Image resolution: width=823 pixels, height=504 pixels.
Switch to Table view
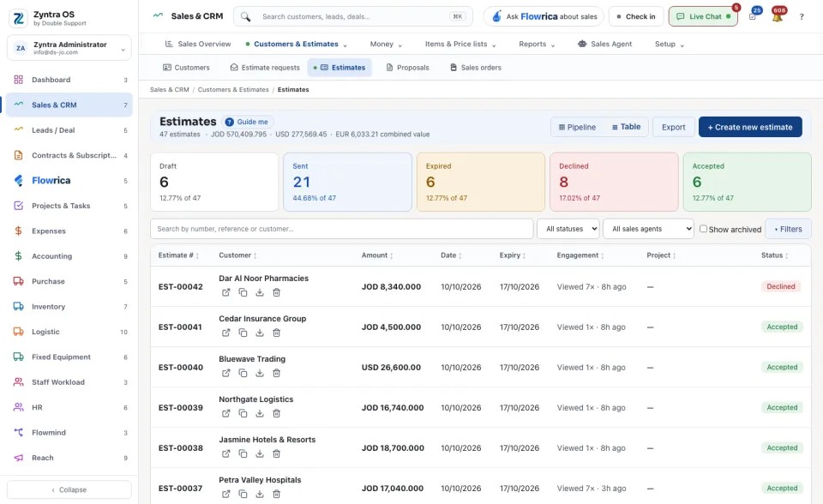pyautogui.click(x=626, y=127)
